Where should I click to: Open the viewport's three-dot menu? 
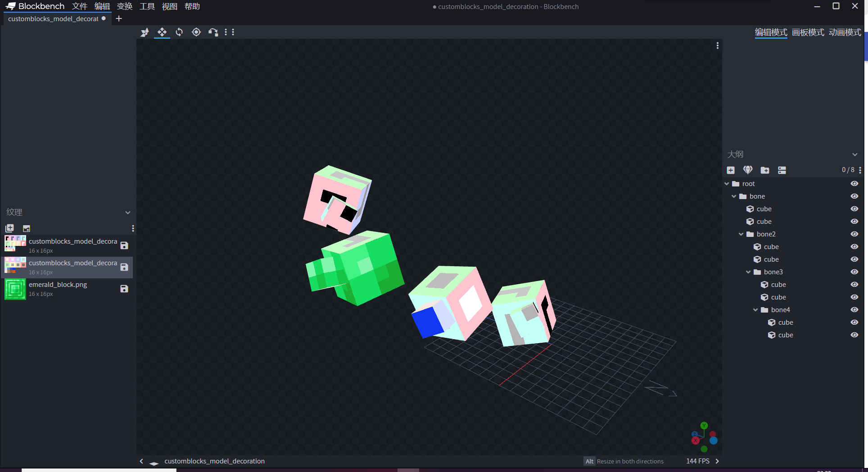pos(717,45)
